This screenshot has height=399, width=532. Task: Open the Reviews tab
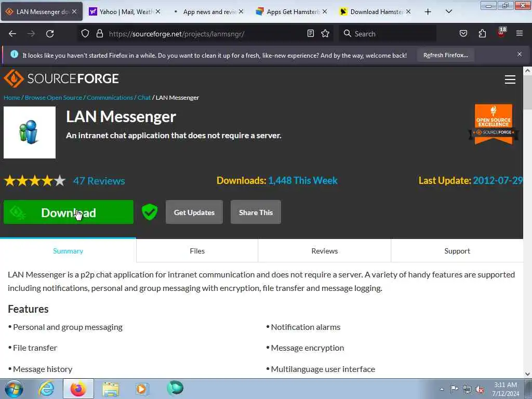325,251
